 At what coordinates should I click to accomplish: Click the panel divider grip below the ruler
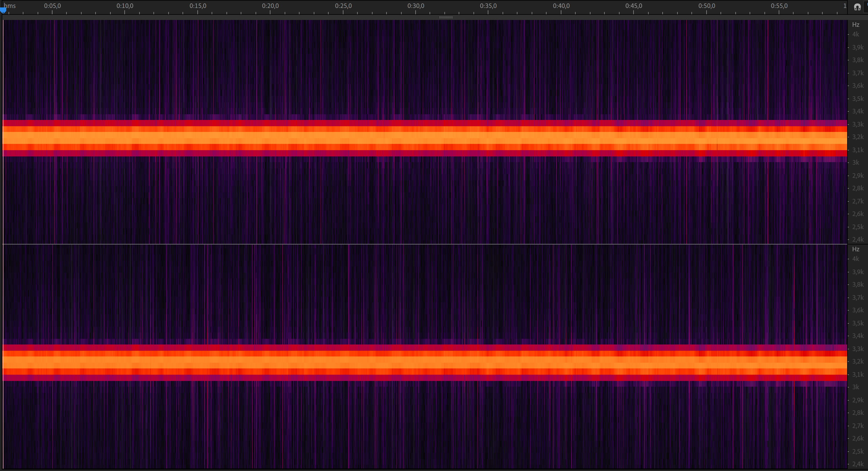pos(446,17)
